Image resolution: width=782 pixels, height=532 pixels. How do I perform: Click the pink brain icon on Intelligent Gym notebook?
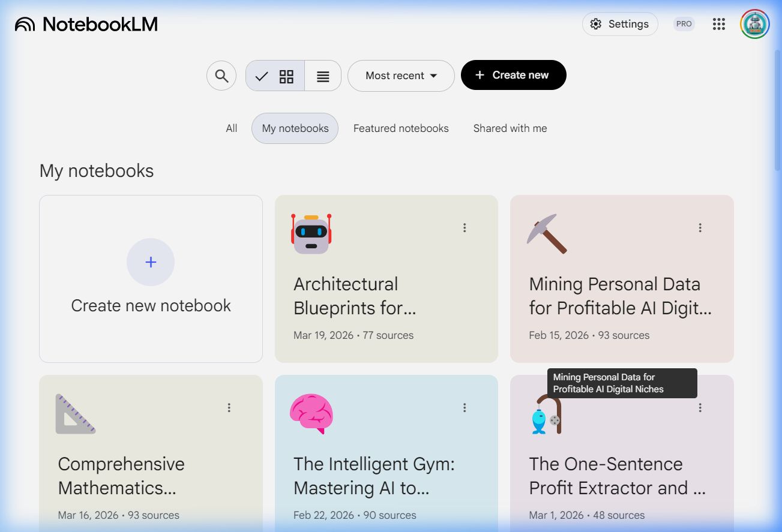(x=311, y=414)
